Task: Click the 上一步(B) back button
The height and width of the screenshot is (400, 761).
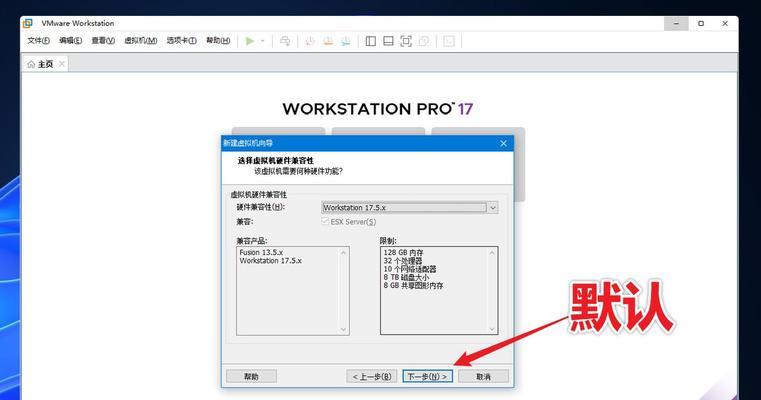Action: [372, 376]
